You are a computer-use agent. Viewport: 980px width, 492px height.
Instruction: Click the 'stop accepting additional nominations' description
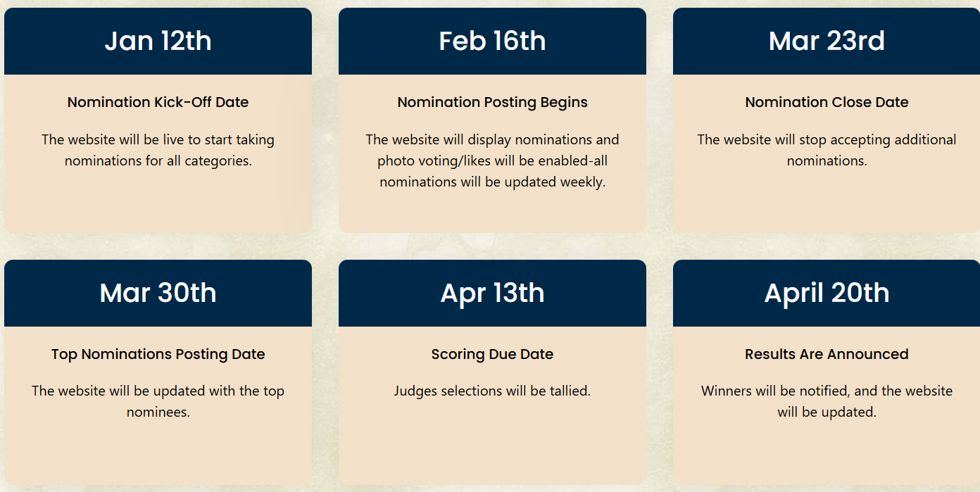pos(827,150)
